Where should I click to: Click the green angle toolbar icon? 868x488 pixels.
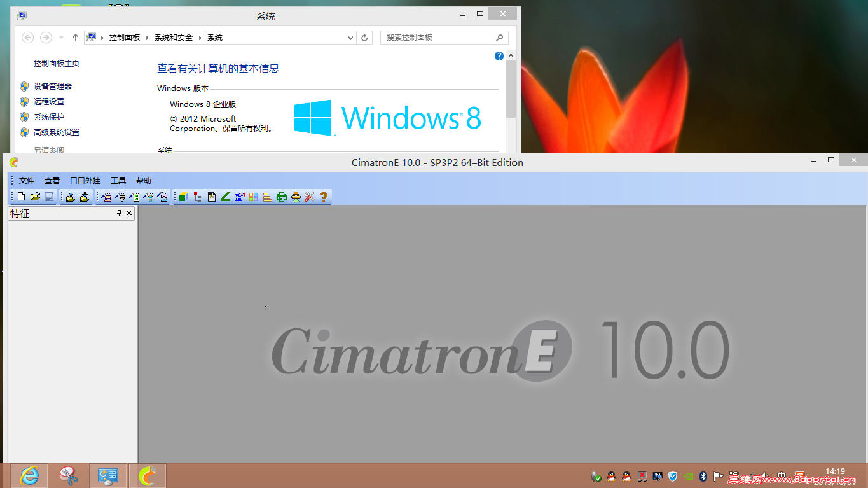226,197
